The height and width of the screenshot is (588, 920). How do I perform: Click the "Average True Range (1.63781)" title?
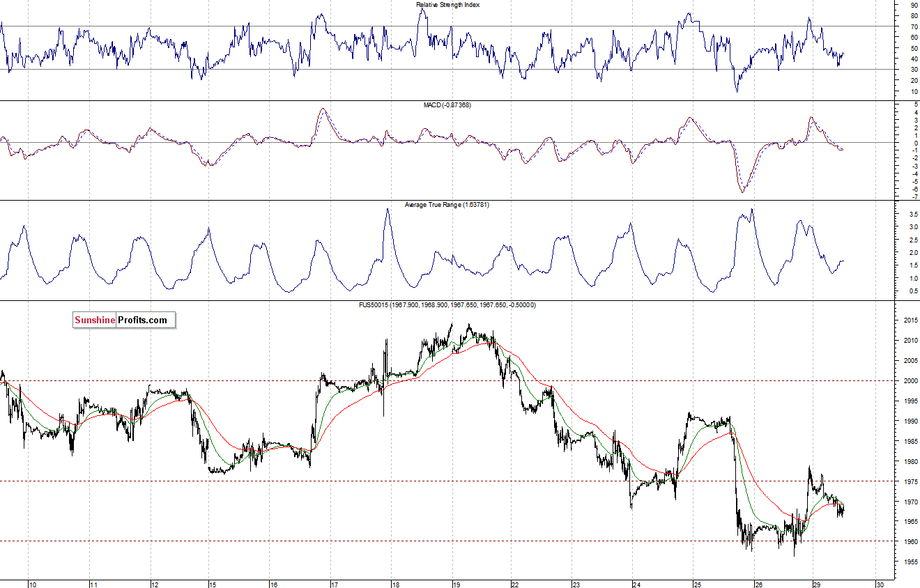tap(447, 205)
